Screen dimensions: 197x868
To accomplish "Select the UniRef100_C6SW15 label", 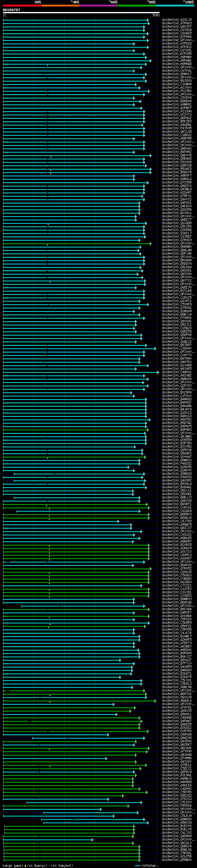I will 177,33.
